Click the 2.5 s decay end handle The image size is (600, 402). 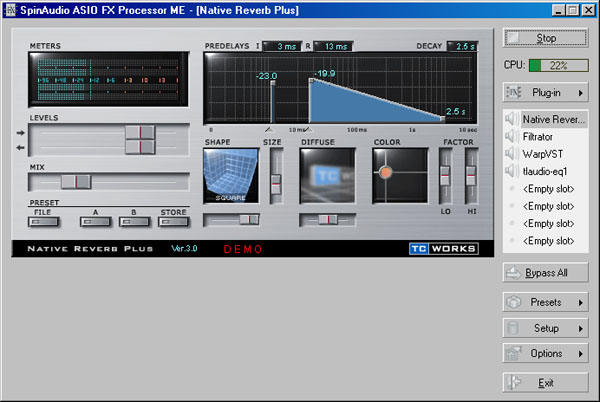pos(443,119)
